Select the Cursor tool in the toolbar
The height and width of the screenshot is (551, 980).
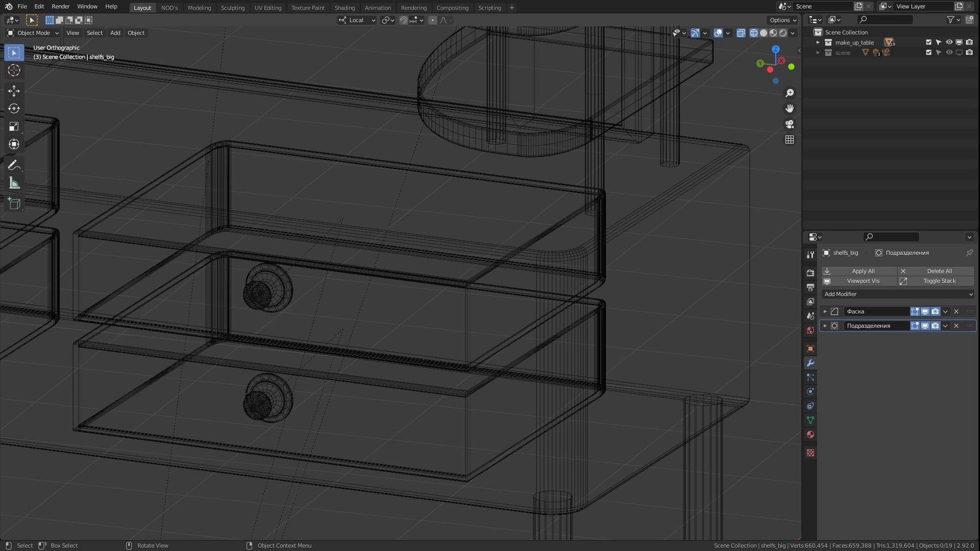pos(14,70)
